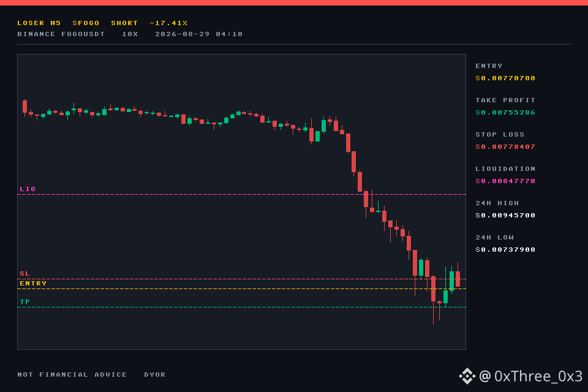This screenshot has height=392, width=588.
Task: Click the 24H HIGH label
Action: tap(497, 203)
